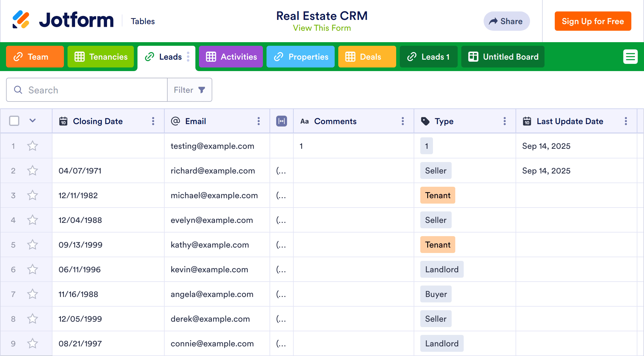This screenshot has width=644, height=356.
Task: Open the Email column options menu
Action: click(x=258, y=121)
